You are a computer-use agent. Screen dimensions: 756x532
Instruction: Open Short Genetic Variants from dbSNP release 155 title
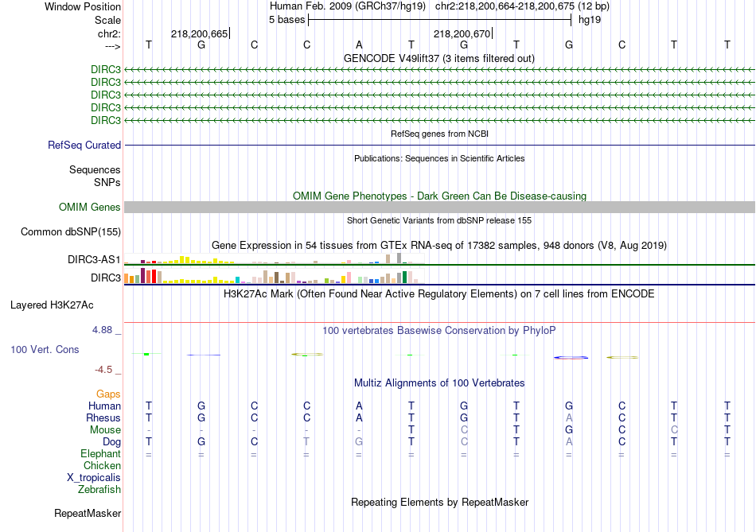(439, 220)
